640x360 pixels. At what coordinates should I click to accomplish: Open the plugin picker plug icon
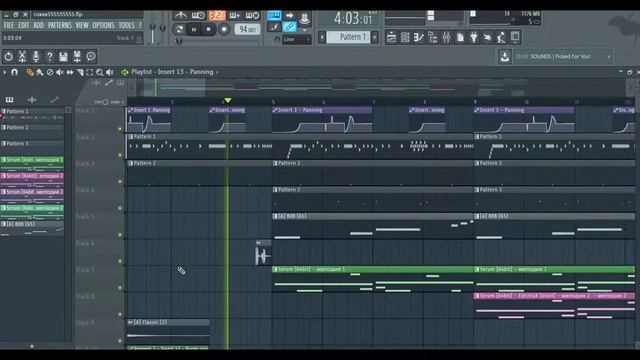pyautogui.click(x=473, y=38)
